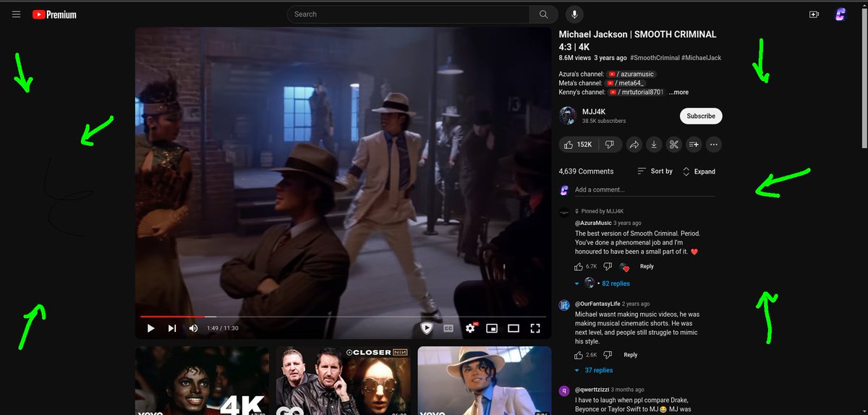Click the 4,639 Comments count
868x415 pixels.
(x=586, y=171)
